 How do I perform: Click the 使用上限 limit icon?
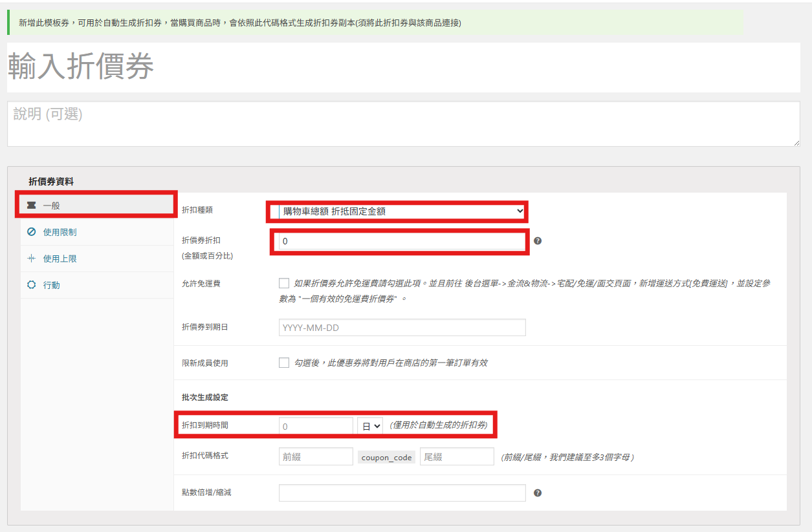31,259
